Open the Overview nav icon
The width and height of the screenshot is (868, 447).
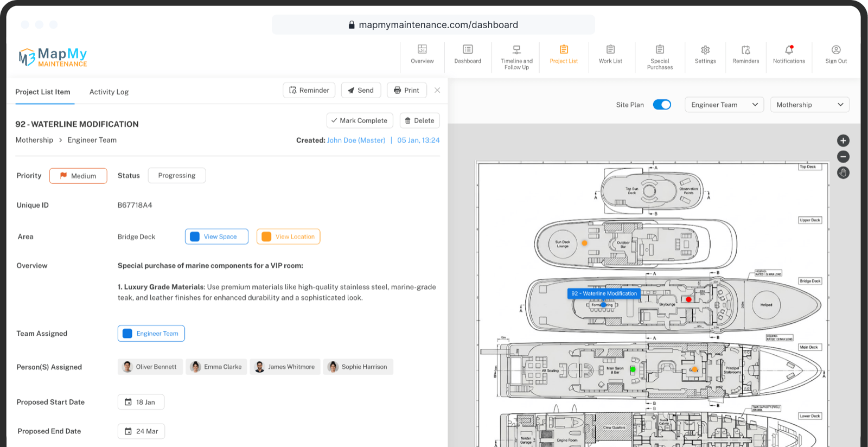[x=422, y=55]
